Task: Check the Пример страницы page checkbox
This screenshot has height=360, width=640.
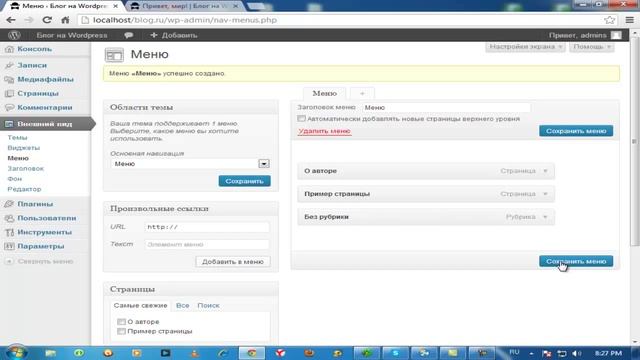Action: pos(121,331)
